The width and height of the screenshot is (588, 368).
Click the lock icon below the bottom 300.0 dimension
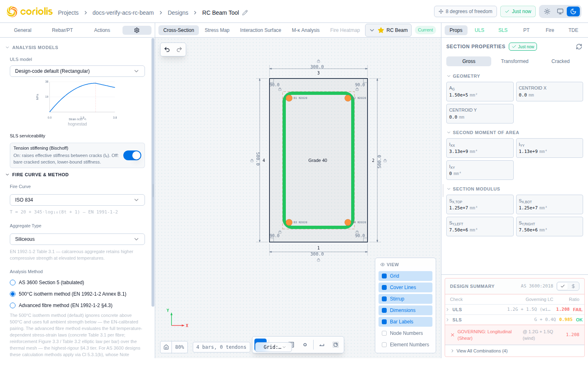click(x=318, y=260)
